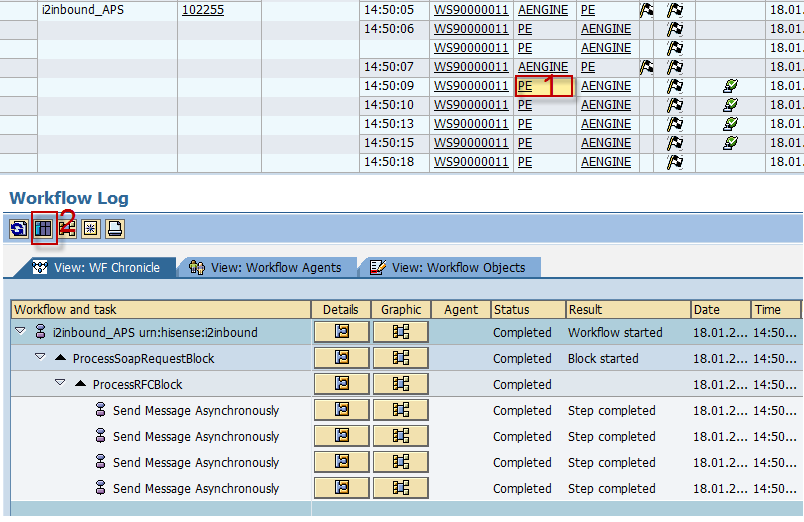Click PE link in the 14:50:15 row
The image size is (804, 522).
[525, 143]
